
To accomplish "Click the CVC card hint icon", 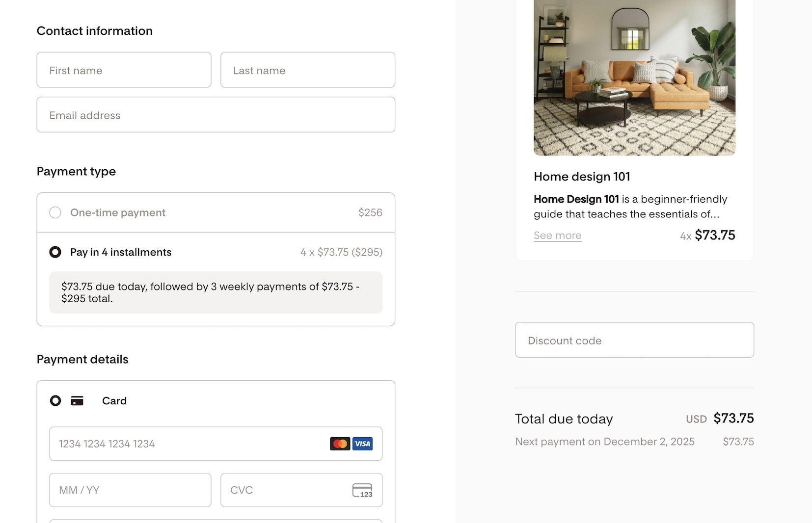I will [x=362, y=490].
